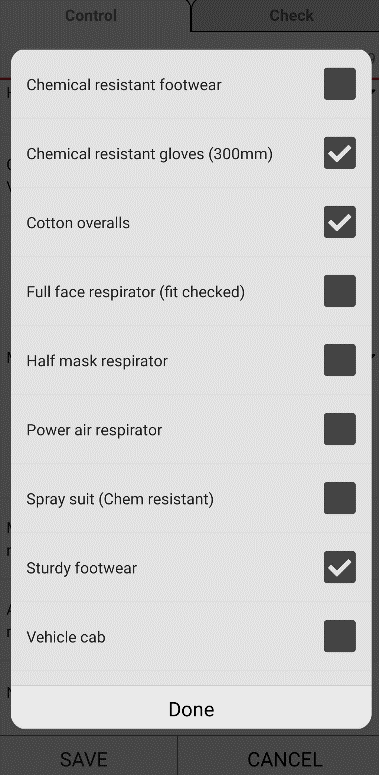Image resolution: width=379 pixels, height=775 pixels.
Task: Select Power air respirator checkbox
Action: (340, 430)
